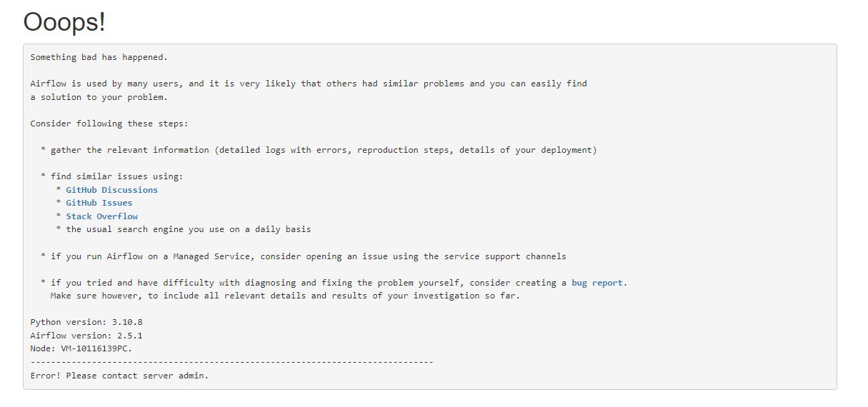The height and width of the screenshot is (407, 868).
Task: Click the dashed separator line
Action: (x=232, y=362)
